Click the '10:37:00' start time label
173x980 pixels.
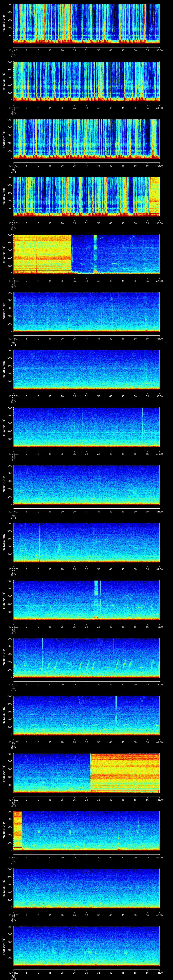(x=13, y=511)
